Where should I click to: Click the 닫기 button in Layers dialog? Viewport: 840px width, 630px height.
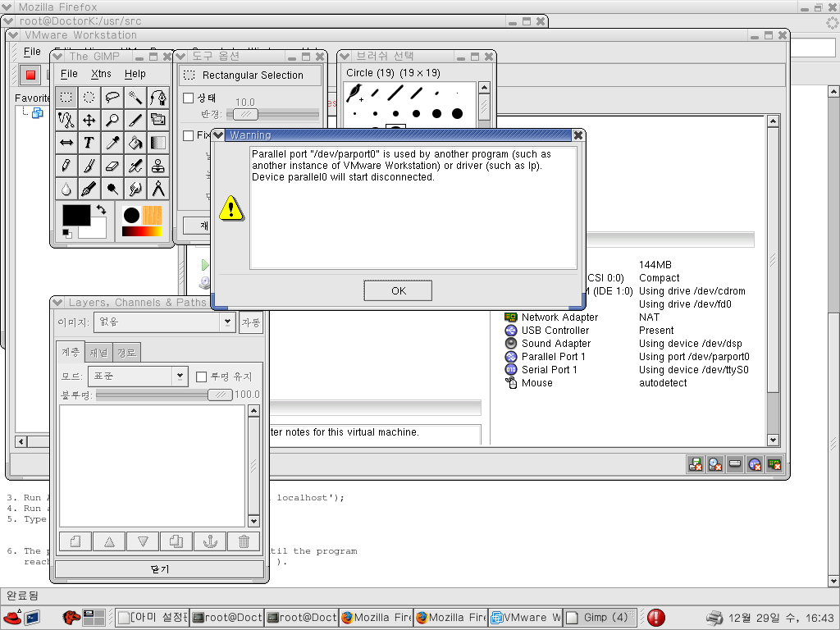(x=160, y=569)
